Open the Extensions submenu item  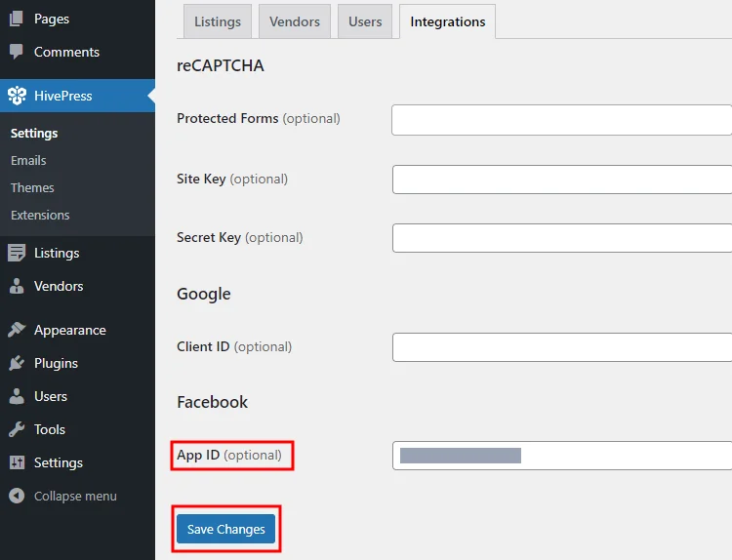[x=40, y=216]
